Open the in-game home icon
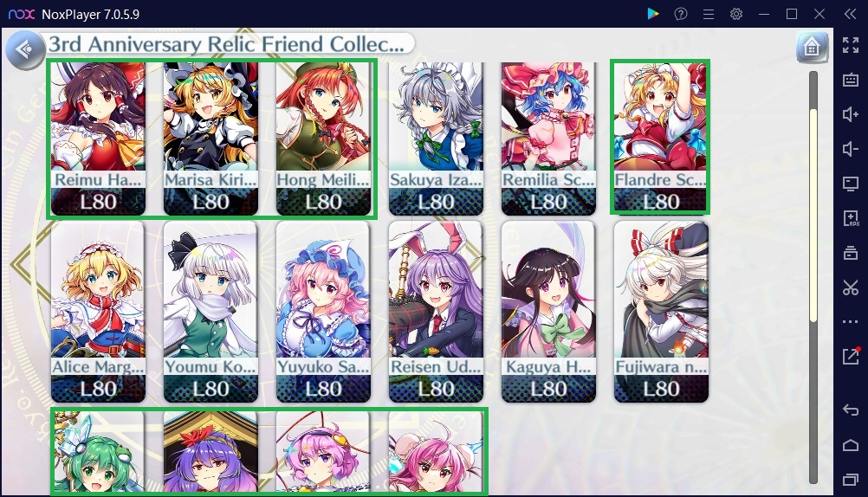This screenshot has height=497, width=868. coord(812,47)
